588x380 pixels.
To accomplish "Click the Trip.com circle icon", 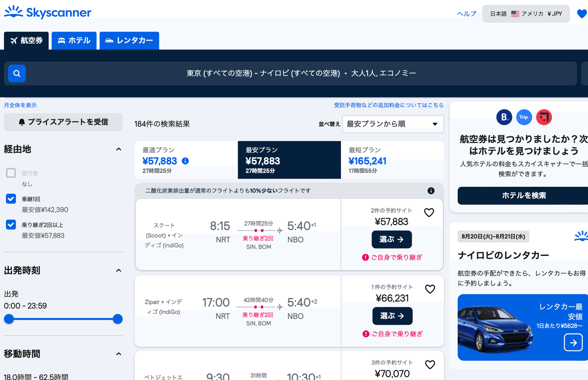I will point(524,117).
